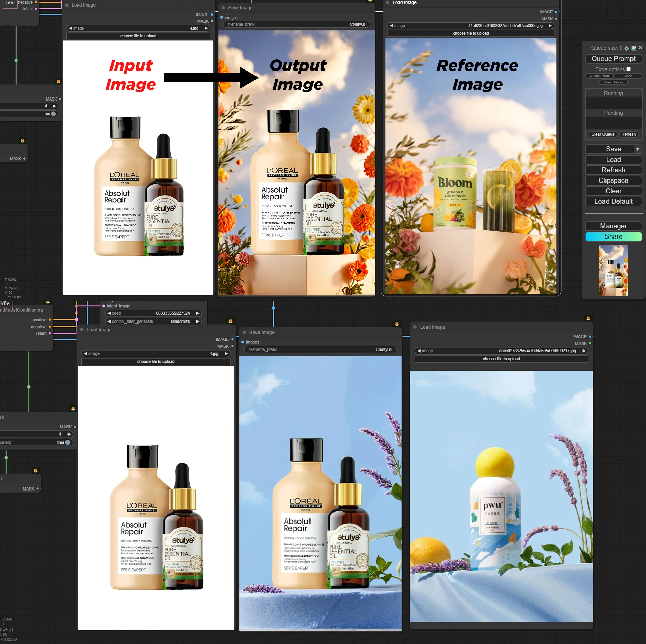Click filename_prefix field on the lavender Save Image node
Image resolution: width=646 pixels, height=644 pixels.
click(x=320, y=349)
